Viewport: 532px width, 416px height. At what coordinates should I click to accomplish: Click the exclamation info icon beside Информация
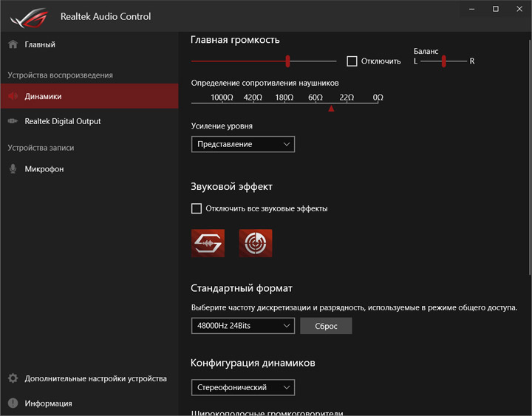click(13, 403)
